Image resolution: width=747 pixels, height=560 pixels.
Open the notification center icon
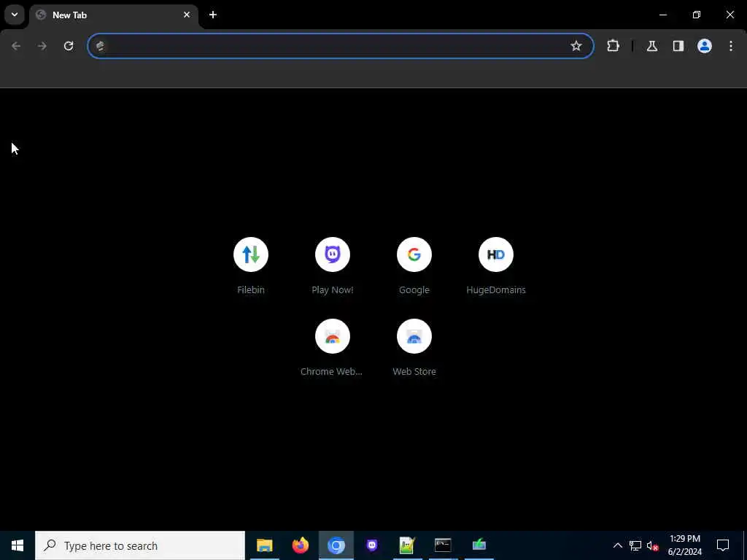[x=723, y=545]
